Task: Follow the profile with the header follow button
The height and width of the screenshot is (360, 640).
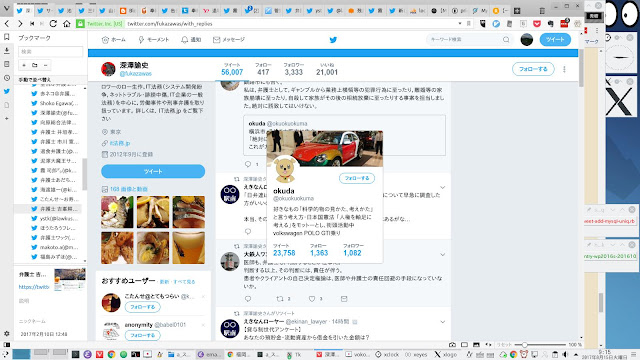Action: 533,69
